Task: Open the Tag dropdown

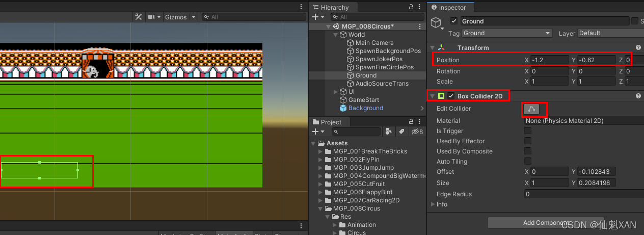Action: (507, 33)
